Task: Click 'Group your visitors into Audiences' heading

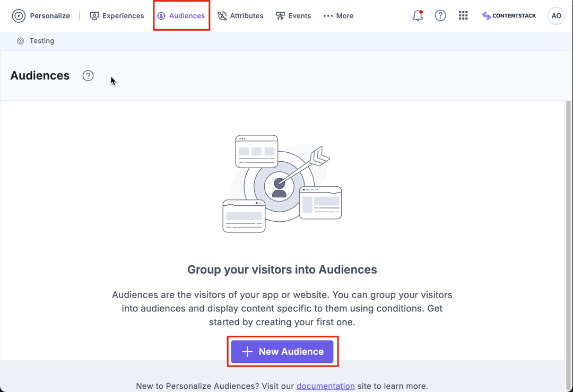Action: [282, 269]
